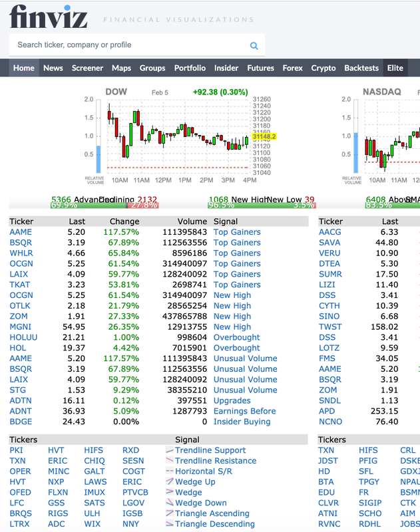Open the Futures navigation tab
Image resolution: width=420 pixels, height=532 pixels.
[260, 68]
